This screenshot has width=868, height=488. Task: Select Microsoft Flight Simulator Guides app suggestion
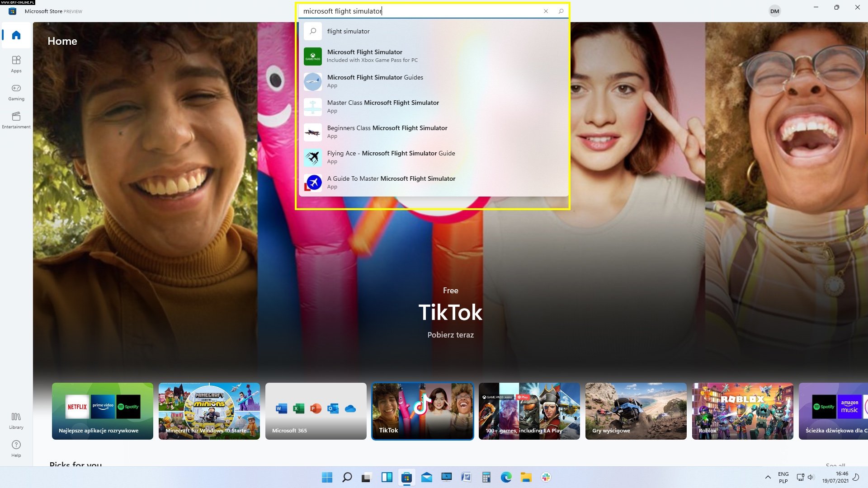[375, 81]
